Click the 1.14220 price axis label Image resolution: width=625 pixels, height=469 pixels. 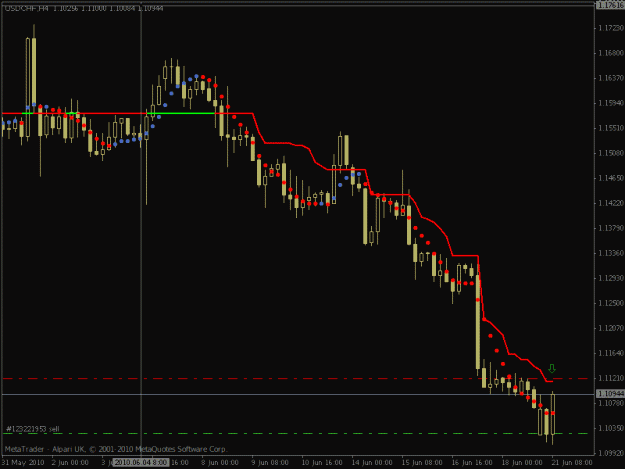[611, 203]
